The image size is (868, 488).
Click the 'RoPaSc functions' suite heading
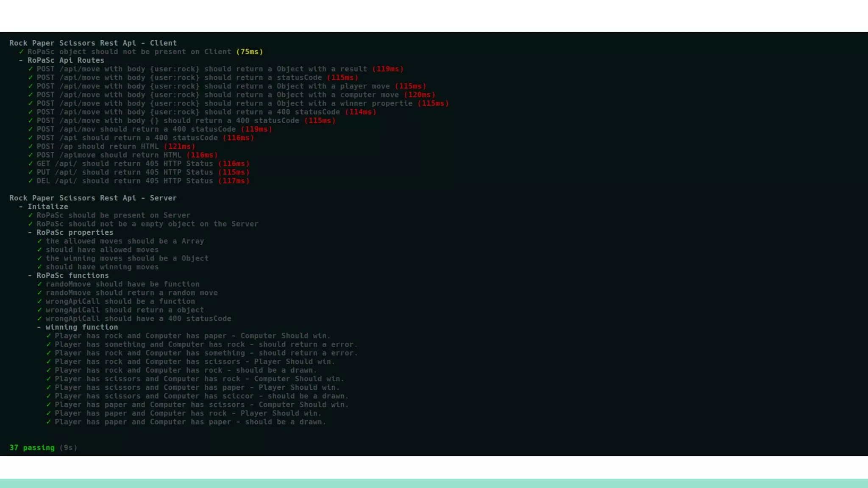72,275
